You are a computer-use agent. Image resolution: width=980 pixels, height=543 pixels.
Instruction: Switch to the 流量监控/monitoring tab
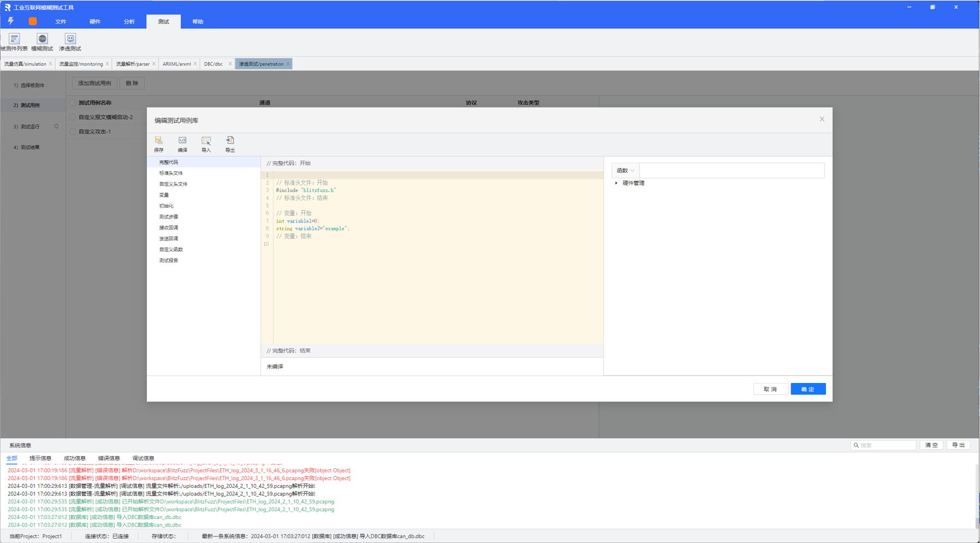81,64
